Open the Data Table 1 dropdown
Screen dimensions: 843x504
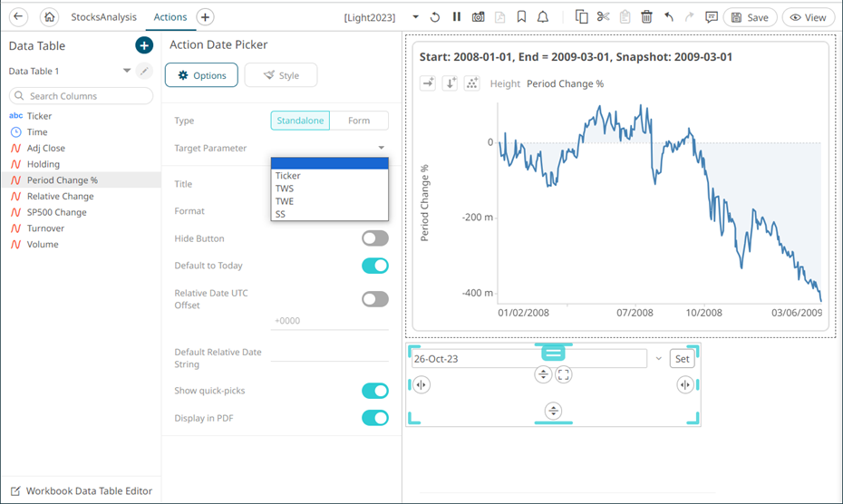coord(127,71)
